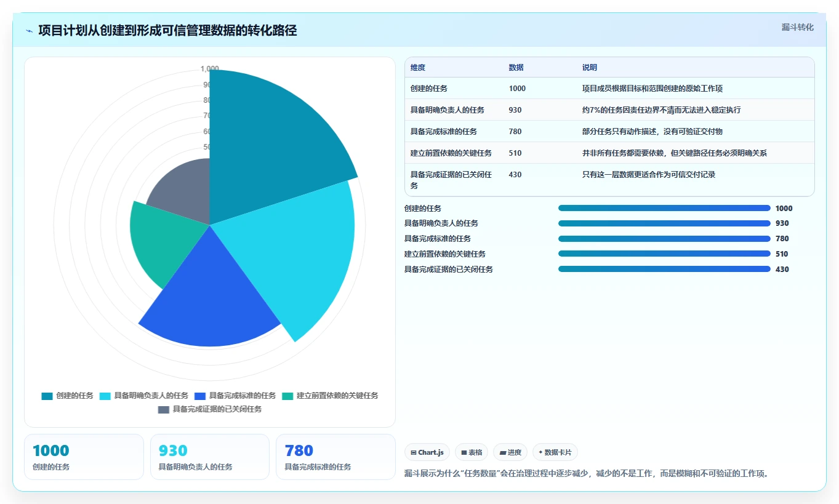Click the 具备完成证据的已关闭任务 label in the progress list
Screen dimensions: 839x504
449,270
